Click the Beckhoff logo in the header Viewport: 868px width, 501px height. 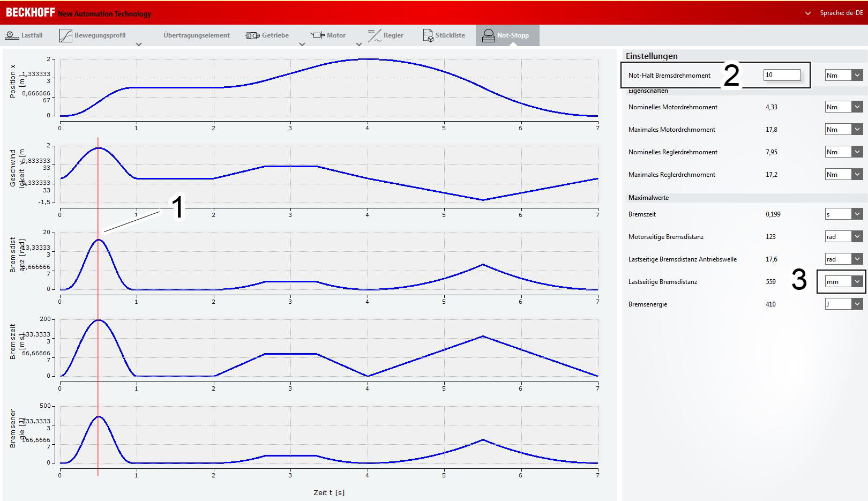pos(31,12)
